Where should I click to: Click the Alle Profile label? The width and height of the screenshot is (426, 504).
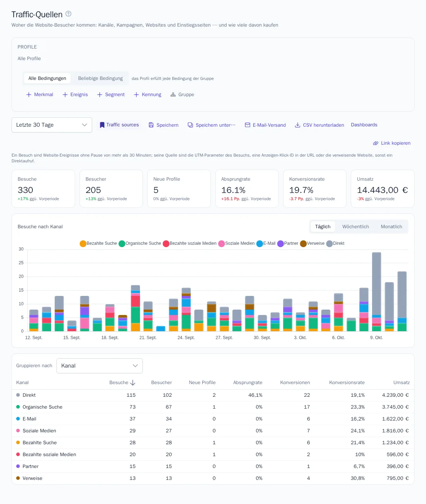tap(29, 59)
